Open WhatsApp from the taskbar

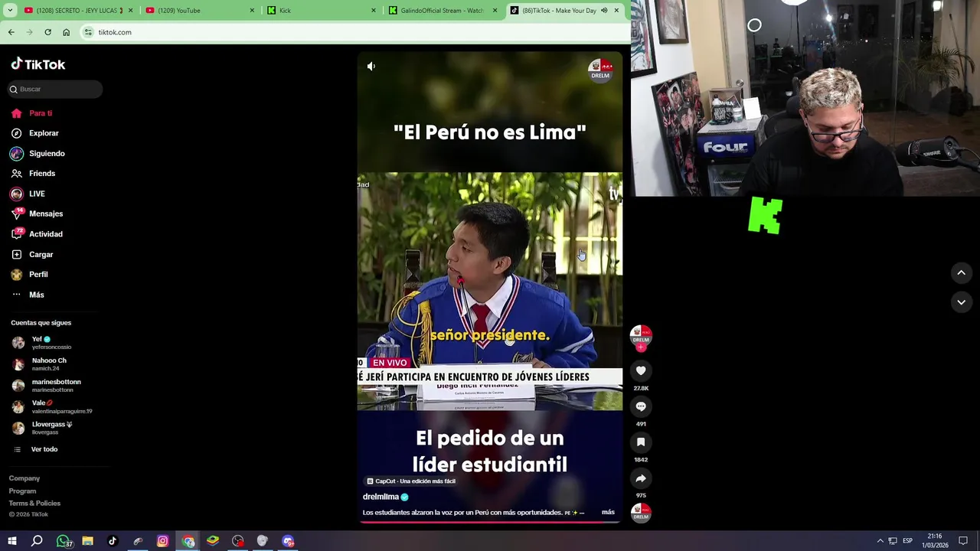pos(63,541)
